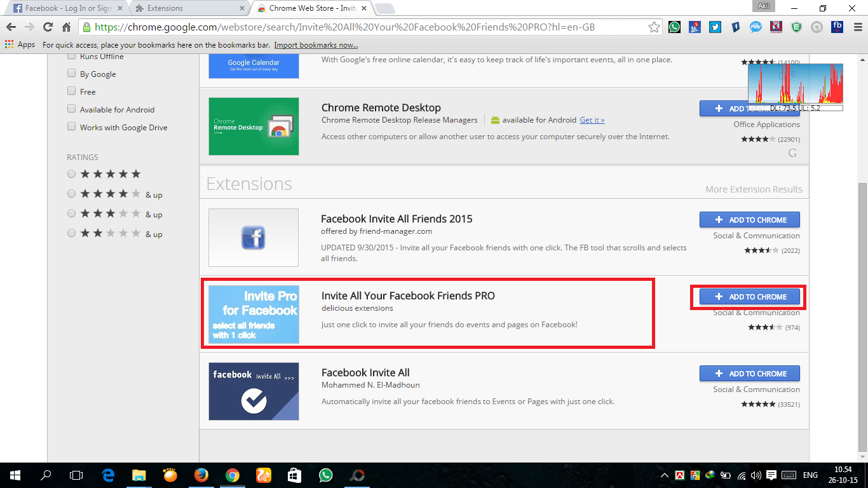Tick 'Works with Google Drive' checkbox

tap(72, 127)
